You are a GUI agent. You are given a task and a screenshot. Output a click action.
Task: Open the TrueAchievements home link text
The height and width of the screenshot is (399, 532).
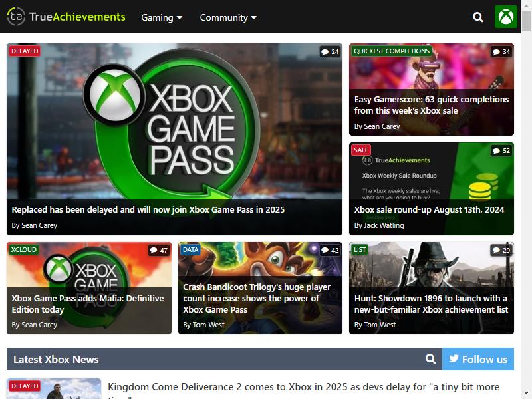pos(77,17)
